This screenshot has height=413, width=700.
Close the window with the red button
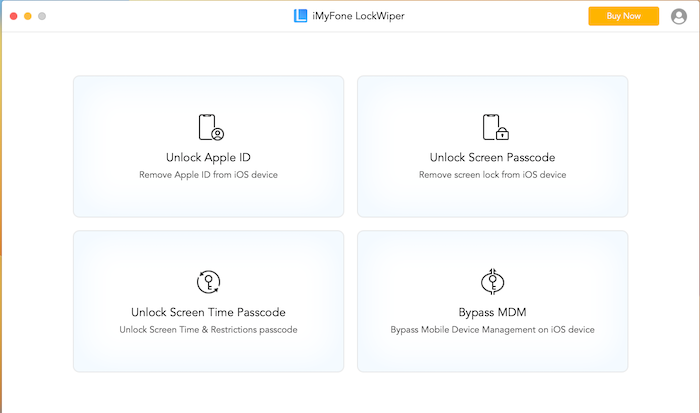click(14, 16)
